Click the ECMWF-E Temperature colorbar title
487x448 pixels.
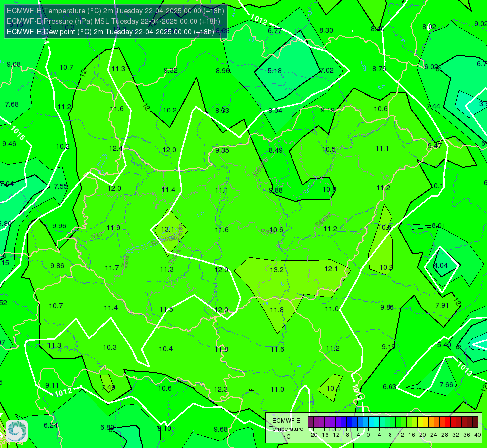pyautogui.click(x=286, y=425)
